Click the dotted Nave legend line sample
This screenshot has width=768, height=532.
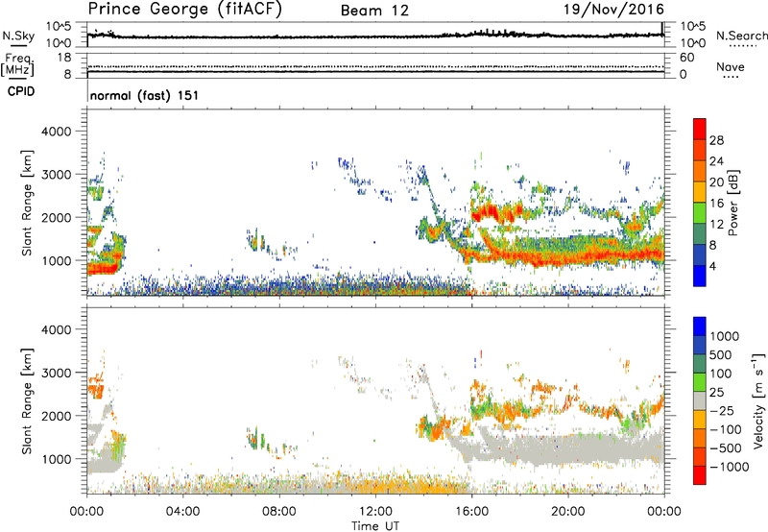tap(731, 78)
